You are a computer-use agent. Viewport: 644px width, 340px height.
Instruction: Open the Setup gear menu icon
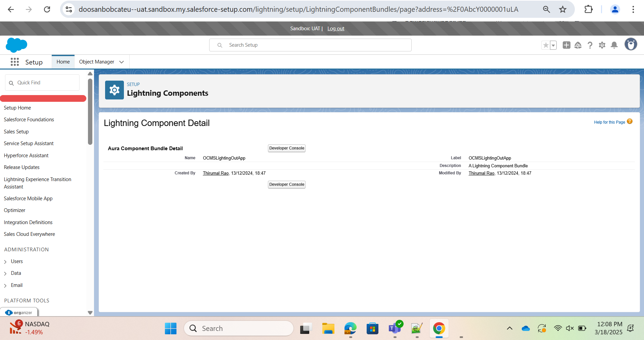tap(602, 45)
